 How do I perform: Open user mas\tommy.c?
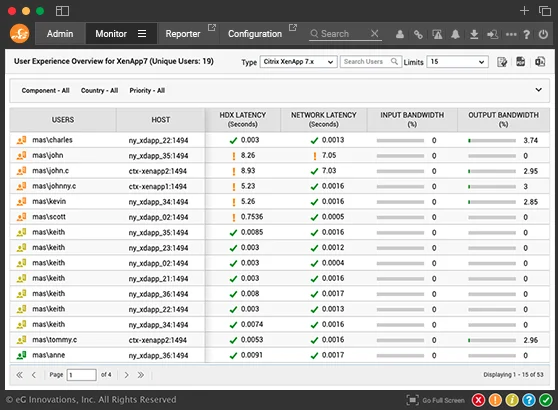click(54, 340)
